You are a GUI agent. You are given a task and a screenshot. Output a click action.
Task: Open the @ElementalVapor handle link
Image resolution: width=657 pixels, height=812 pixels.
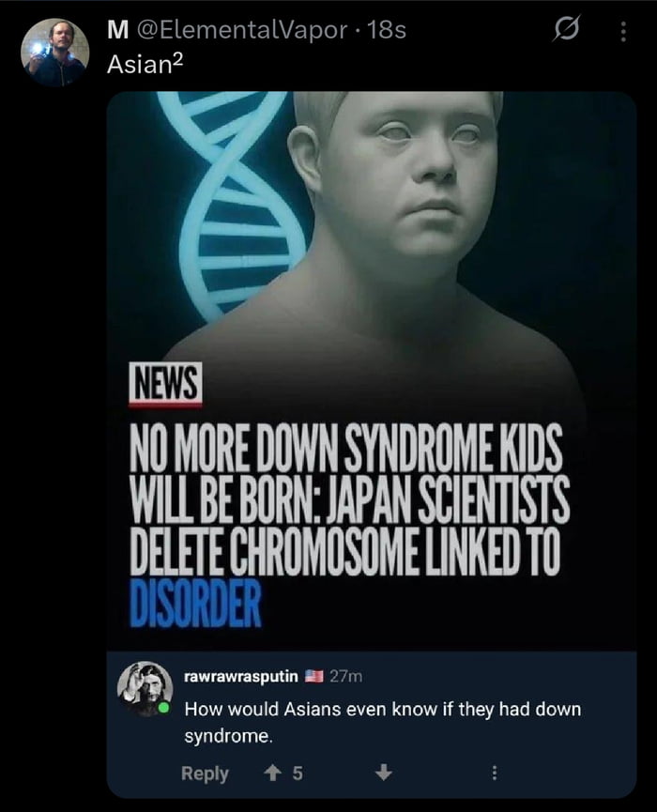(242, 30)
